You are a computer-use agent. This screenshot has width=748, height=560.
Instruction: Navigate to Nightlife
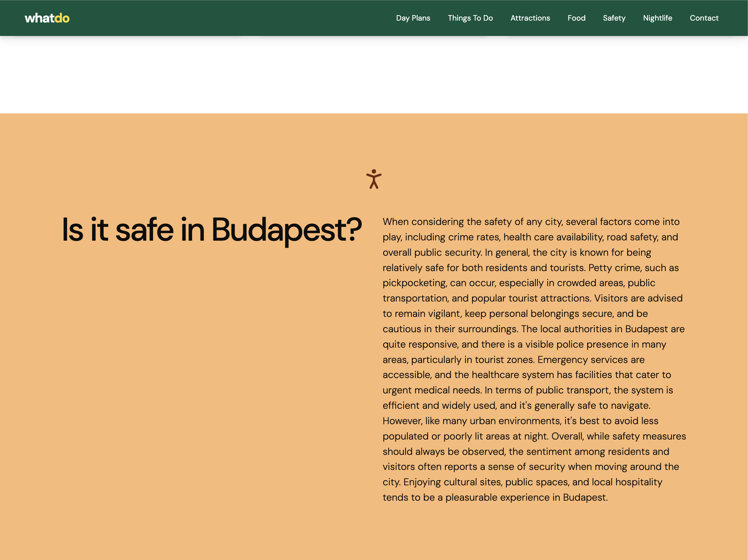point(657,18)
